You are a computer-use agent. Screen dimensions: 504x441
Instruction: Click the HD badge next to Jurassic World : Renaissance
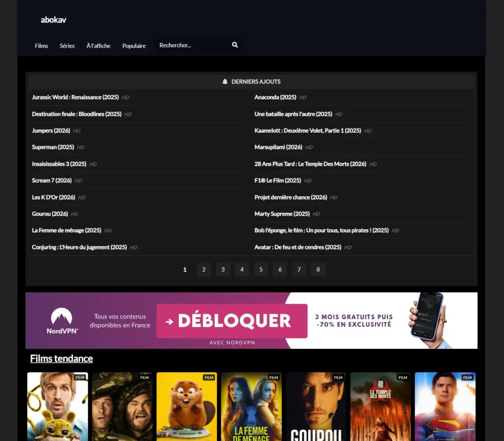coord(125,97)
